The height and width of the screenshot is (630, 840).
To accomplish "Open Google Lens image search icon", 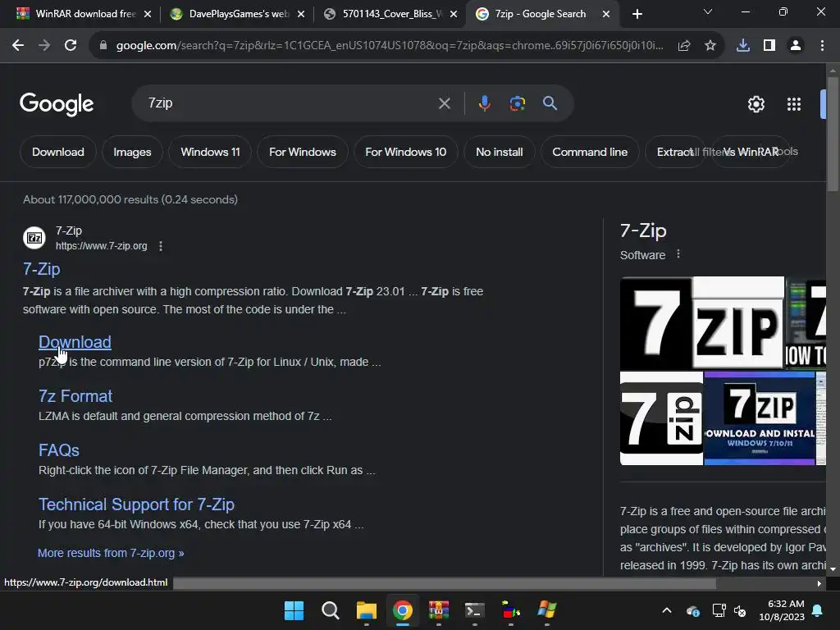I will (x=517, y=103).
